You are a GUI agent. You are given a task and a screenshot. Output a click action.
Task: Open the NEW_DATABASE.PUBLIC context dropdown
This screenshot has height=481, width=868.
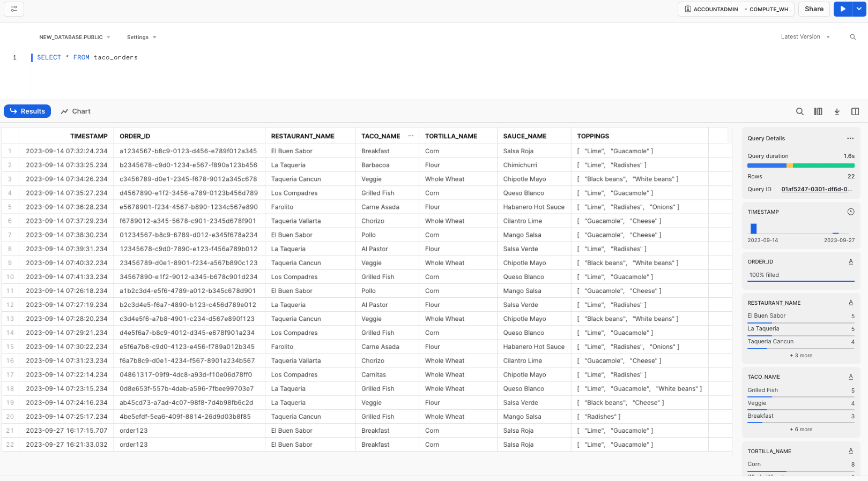click(75, 37)
